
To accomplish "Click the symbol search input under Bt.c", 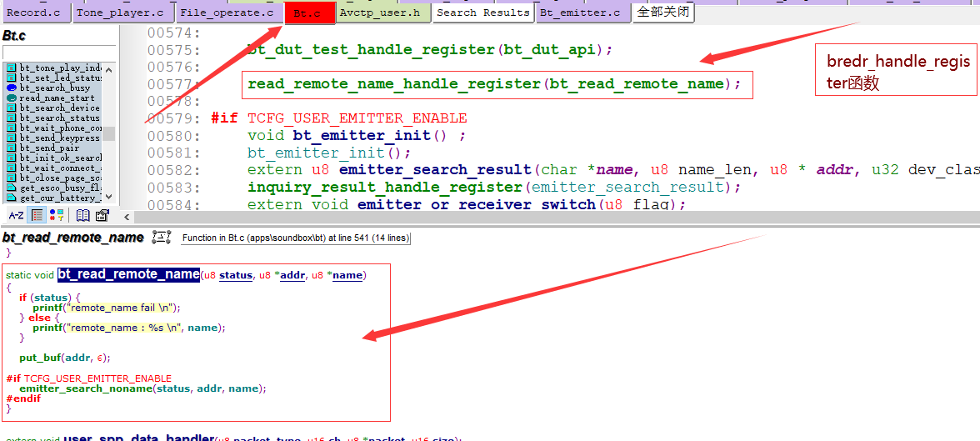I will coord(59,52).
